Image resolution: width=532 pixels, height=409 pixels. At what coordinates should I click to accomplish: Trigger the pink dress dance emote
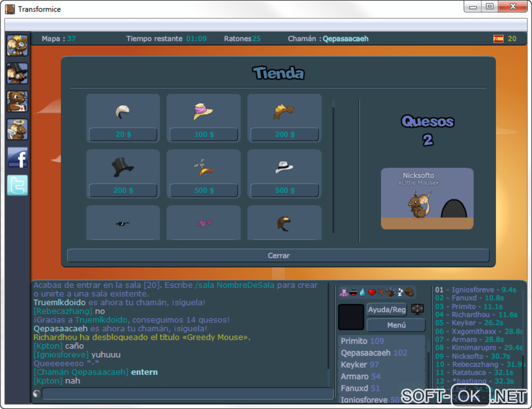[x=344, y=292]
